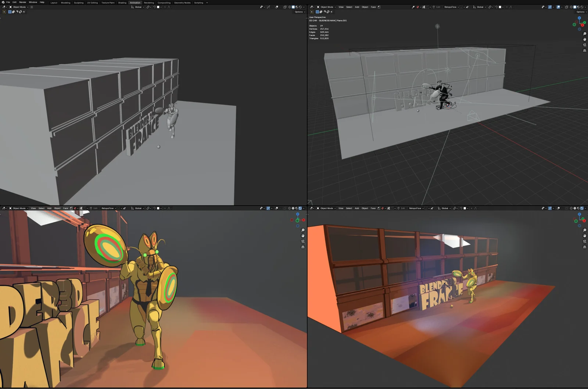
Task: Click the eyedropper icon in top-right viewport header
Action: [x=413, y=7]
